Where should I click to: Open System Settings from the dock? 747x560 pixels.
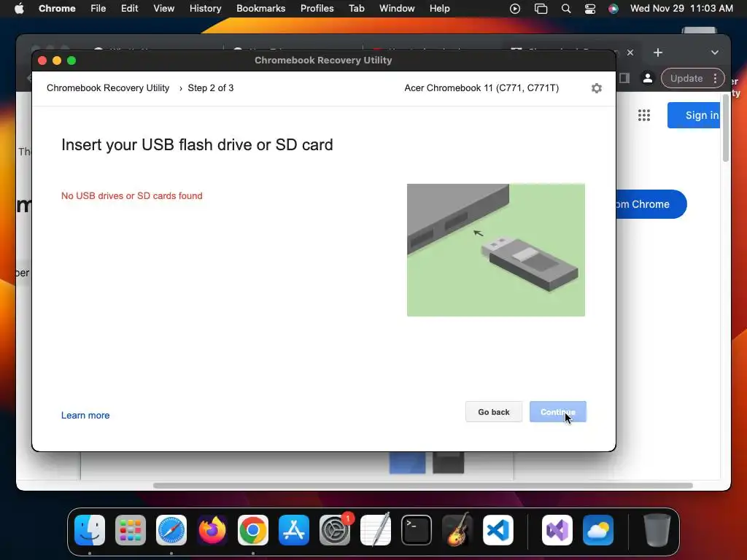[335, 530]
